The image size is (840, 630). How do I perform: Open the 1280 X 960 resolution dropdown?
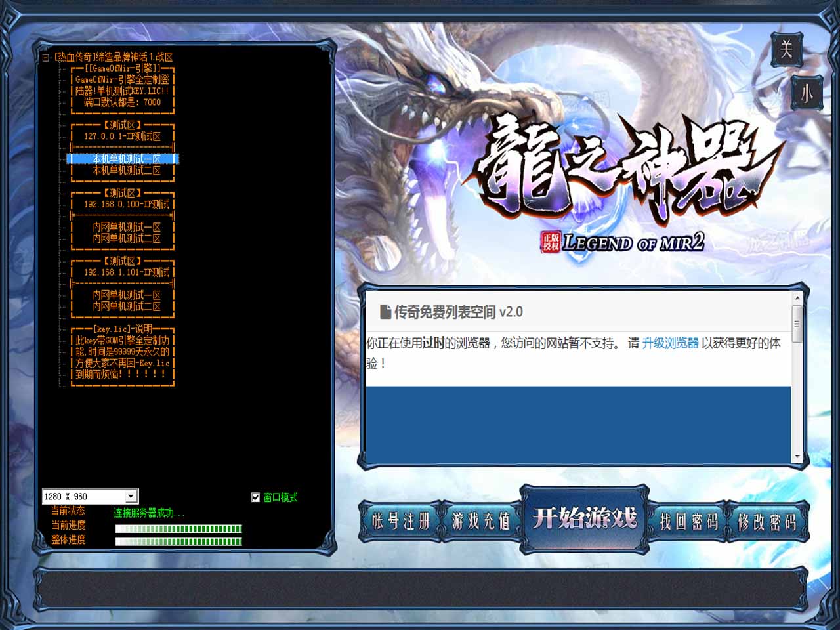tap(131, 496)
